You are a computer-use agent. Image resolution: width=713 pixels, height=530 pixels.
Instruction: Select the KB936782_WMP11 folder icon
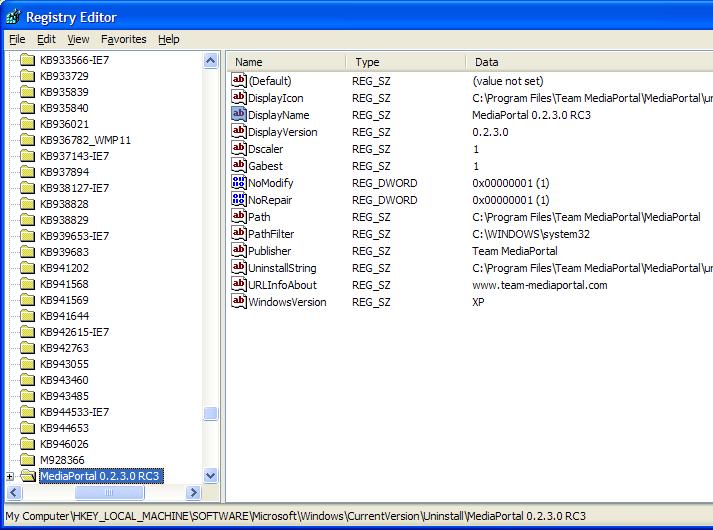tap(27, 140)
